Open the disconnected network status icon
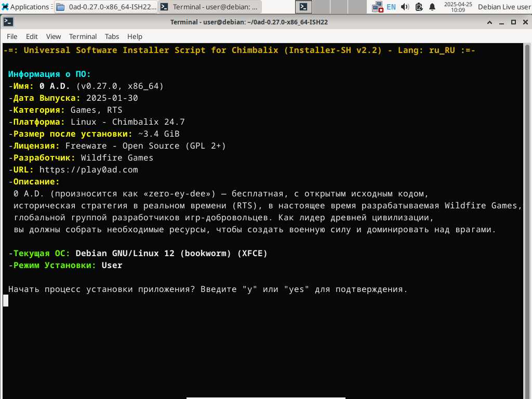532x399 pixels. (x=377, y=7)
